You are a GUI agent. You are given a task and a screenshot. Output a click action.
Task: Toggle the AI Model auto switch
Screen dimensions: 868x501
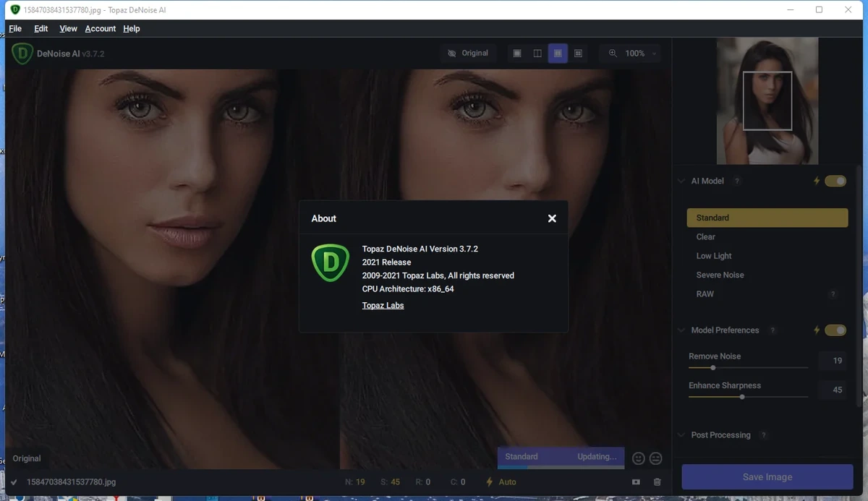coord(835,181)
